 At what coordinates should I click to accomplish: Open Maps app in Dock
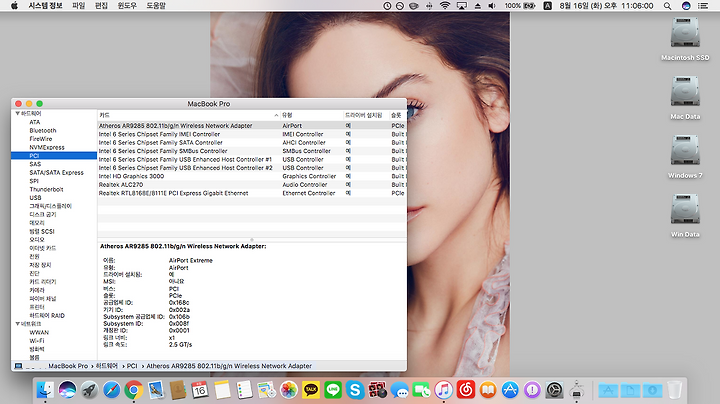tap(266, 390)
